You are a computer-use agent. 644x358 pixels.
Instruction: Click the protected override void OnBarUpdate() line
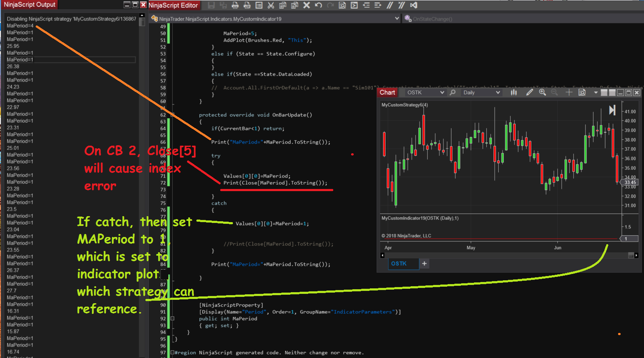(255, 115)
